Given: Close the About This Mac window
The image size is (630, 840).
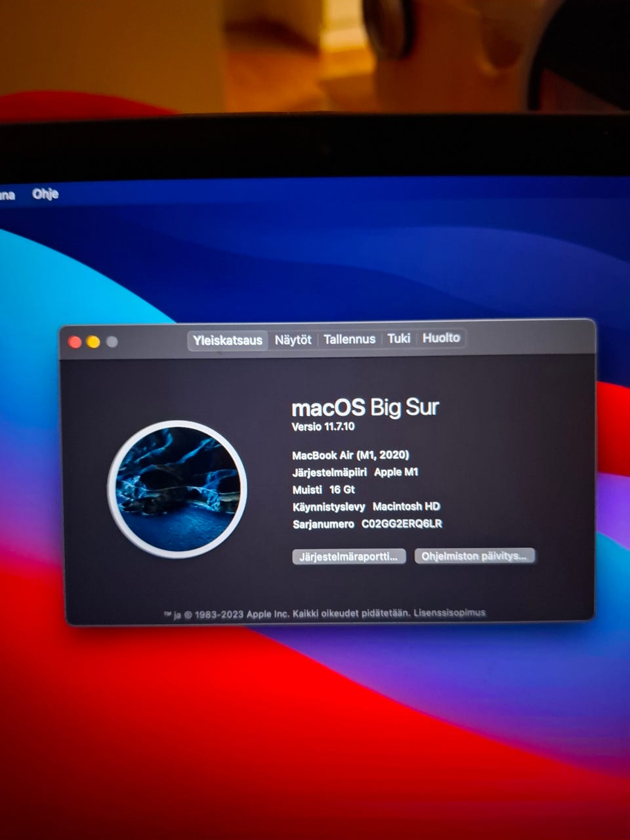Looking at the screenshot, I should (x=75, y=342).
